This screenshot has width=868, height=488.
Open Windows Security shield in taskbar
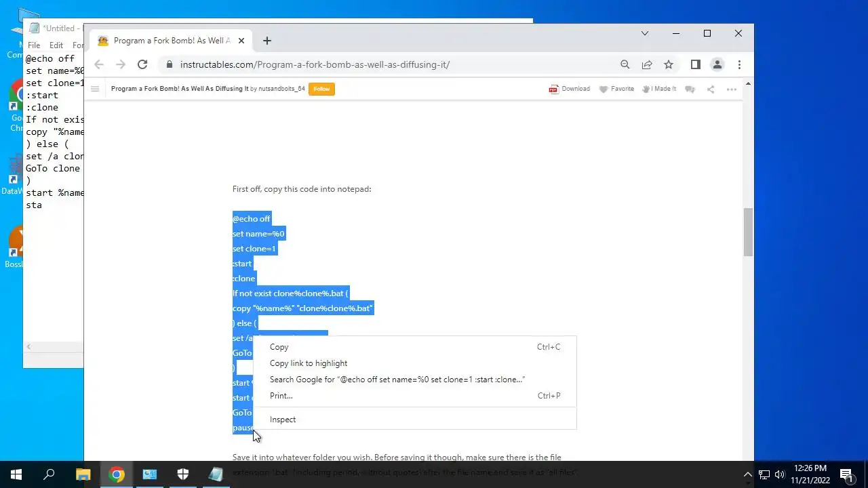pyautogui.click(x=183, y=474)
